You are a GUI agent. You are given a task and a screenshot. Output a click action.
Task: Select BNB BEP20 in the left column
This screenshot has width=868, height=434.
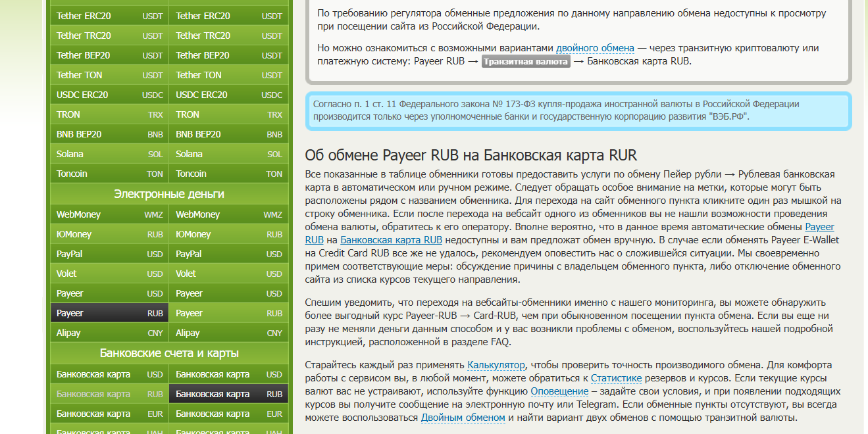point(109,134)
